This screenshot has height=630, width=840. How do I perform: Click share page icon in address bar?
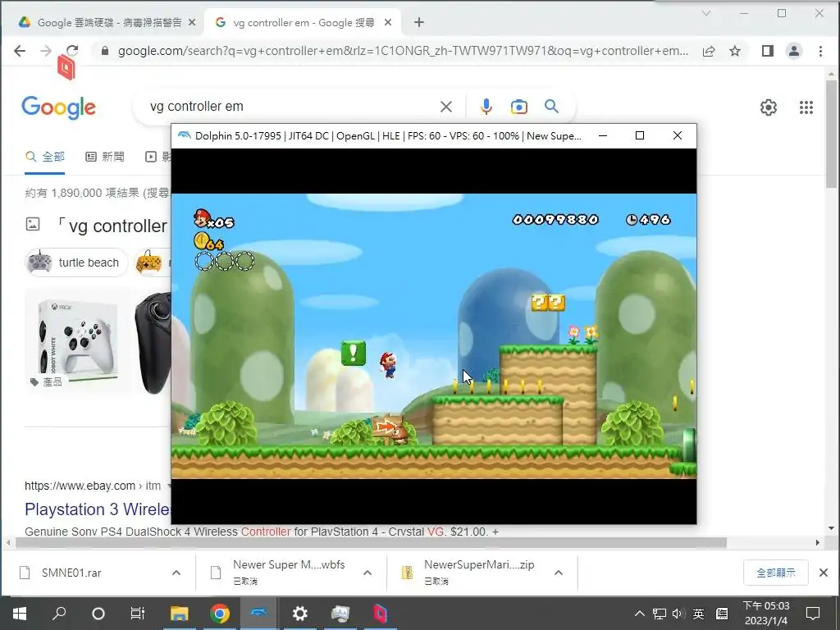tap(709, 51)
